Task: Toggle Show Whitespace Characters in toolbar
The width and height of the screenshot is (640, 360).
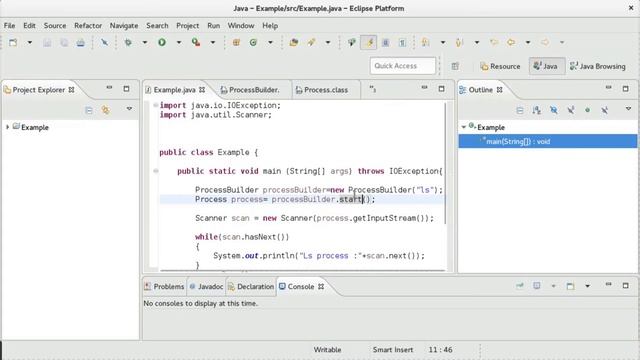Action: click(402, 42)
